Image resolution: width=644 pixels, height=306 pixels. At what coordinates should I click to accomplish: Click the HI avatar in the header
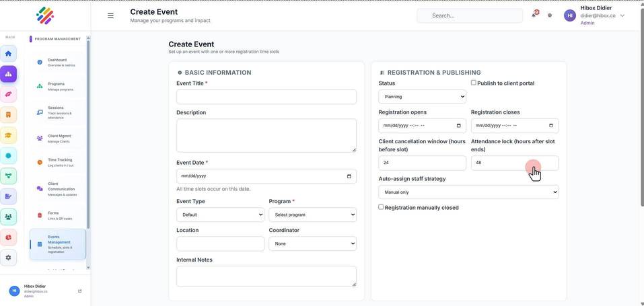click(x=570, y=15)
